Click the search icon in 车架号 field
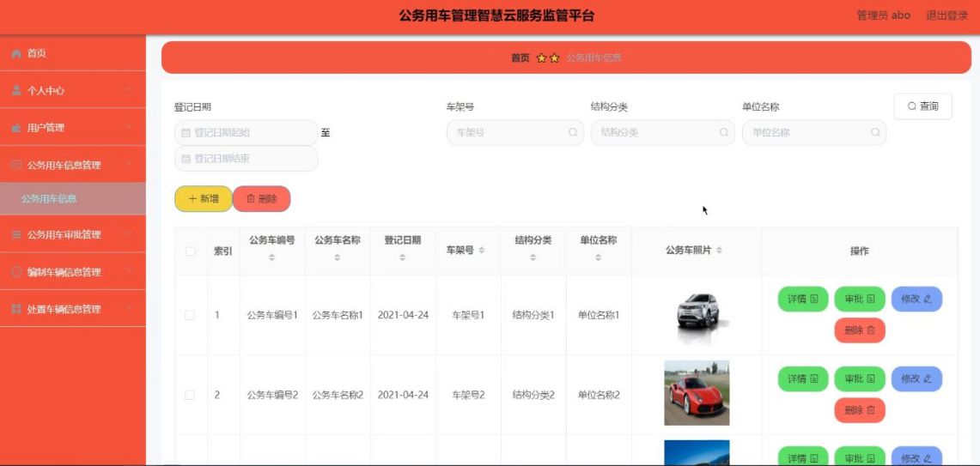The width and height of the screenshot is (980, 466). (573, 132)
